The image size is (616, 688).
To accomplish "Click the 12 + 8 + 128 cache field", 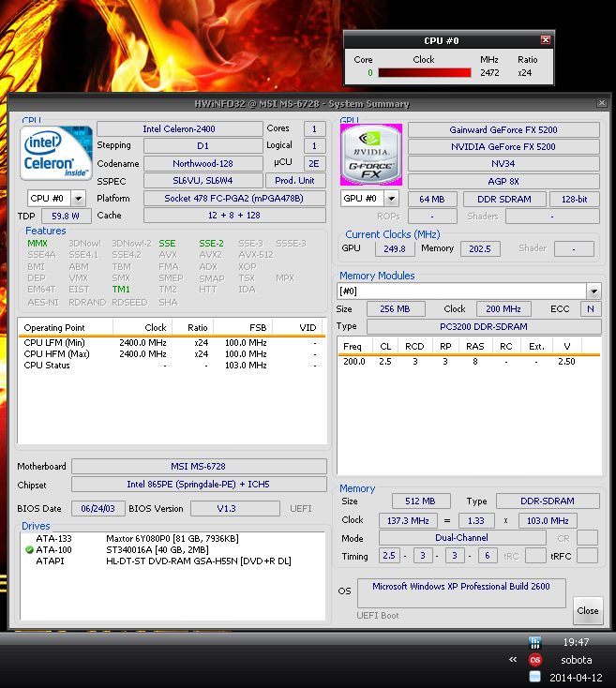I will 234,216.
